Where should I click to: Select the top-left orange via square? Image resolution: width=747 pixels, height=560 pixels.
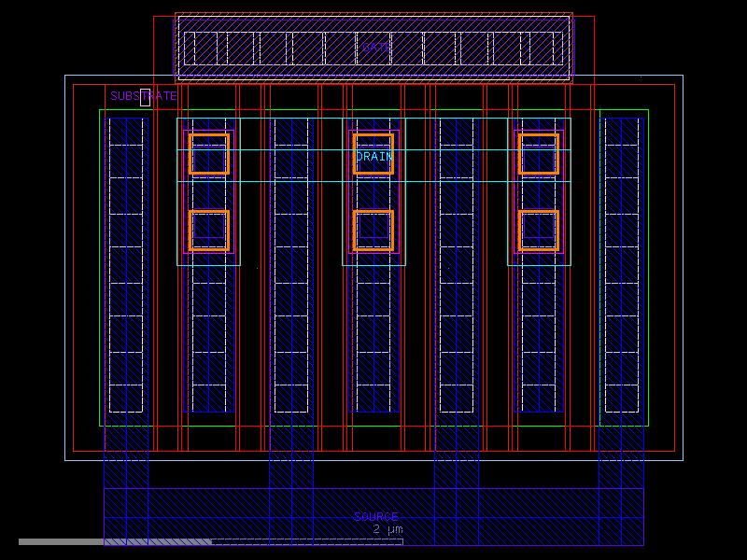pos(207,154)
